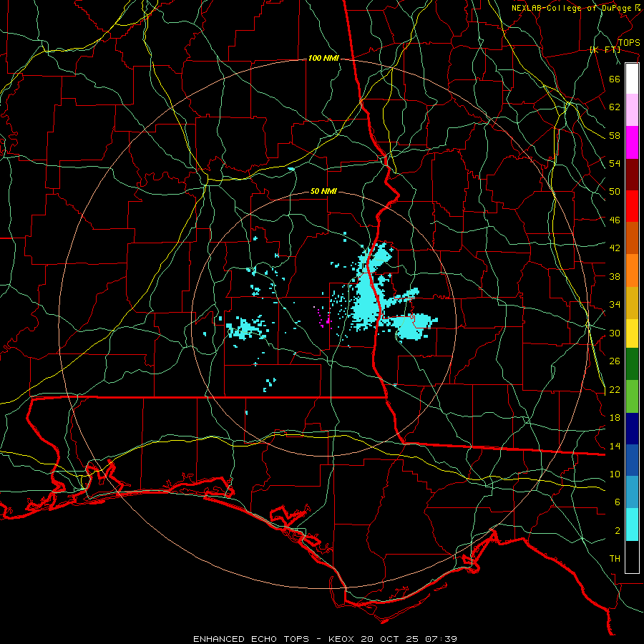Viewport: 644px width, 644px height.
Task: Click the dark green legend swatch
Action: click(632, 364)
